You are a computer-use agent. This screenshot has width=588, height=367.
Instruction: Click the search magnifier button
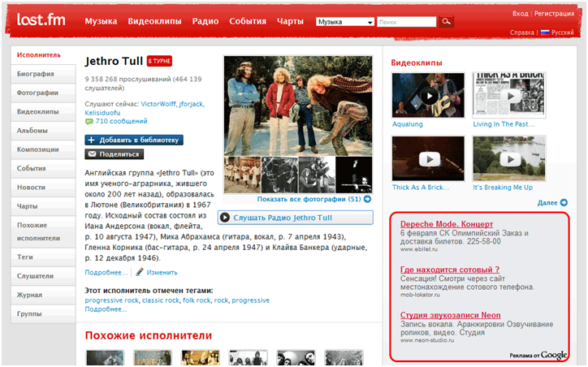click(x=446, y=21)
